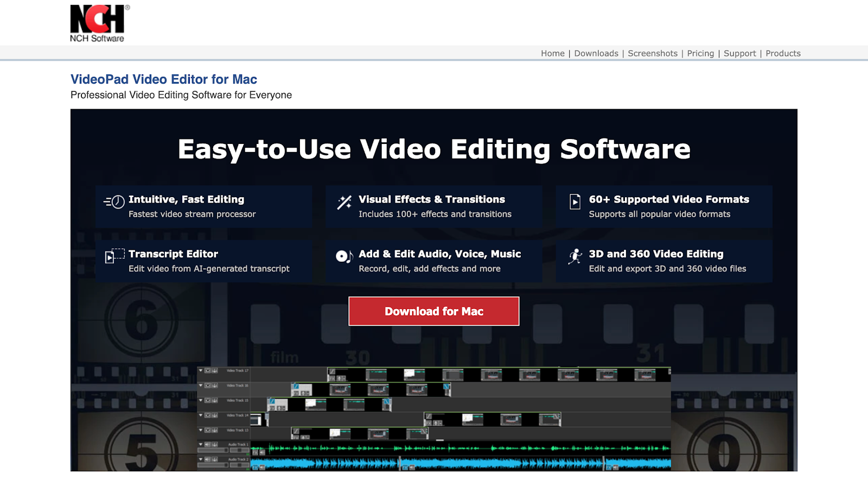Toggle visibility of Video Track 17
This screenshot has width=868, height=480.
pos(208,370)
